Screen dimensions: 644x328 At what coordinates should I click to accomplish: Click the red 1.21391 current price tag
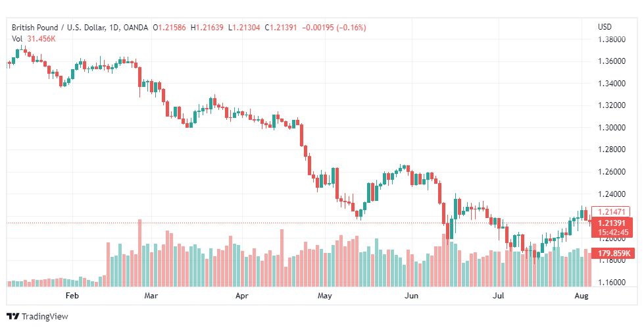click(612, 223)
